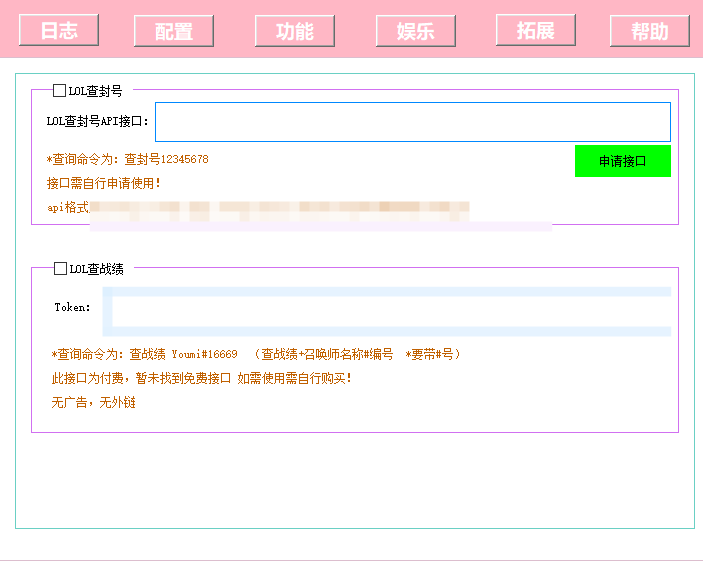This screenshot has height=561, width=703.
Task: Select the 功能 tab
Action: (x=295, y=31)
